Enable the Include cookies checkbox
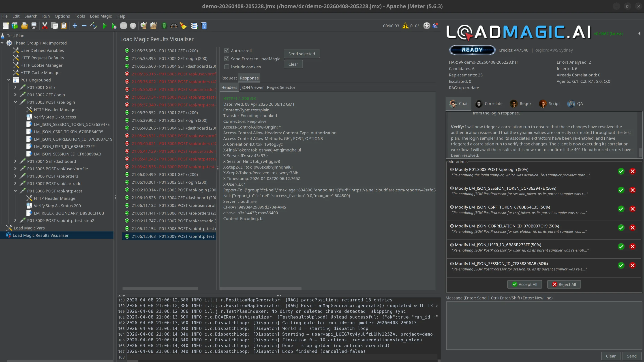This screenshot has height=362, width=644. pyautogui.click(x=227, y=67)
